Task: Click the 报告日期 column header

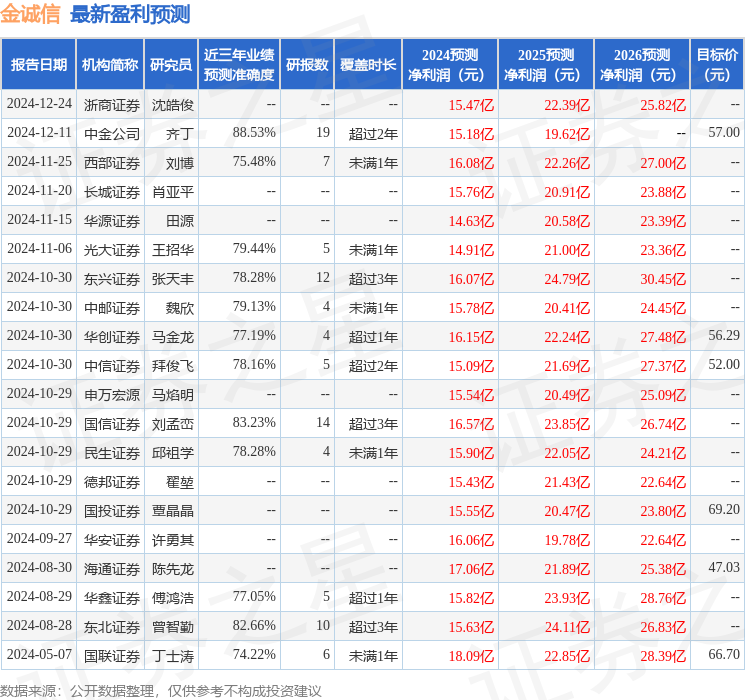Action: [x=38, y=65]
